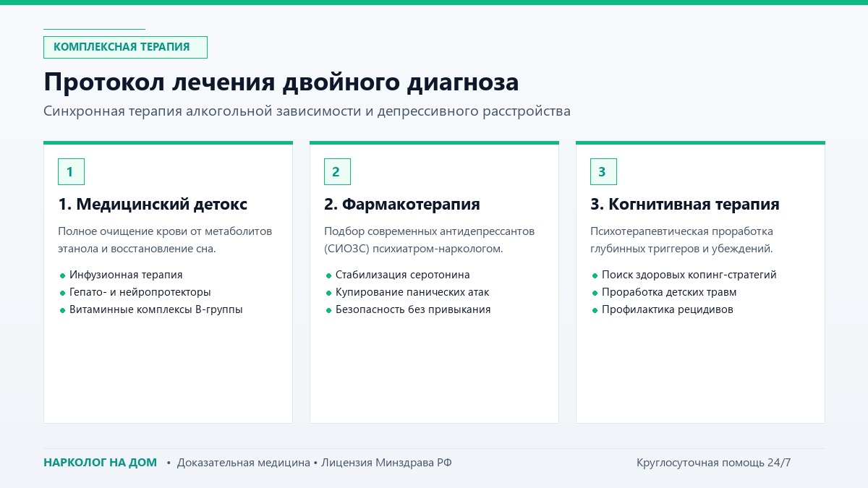Select the bullet Поиск здоровых копинг-стратегий
868x488 pixels.
689,275
